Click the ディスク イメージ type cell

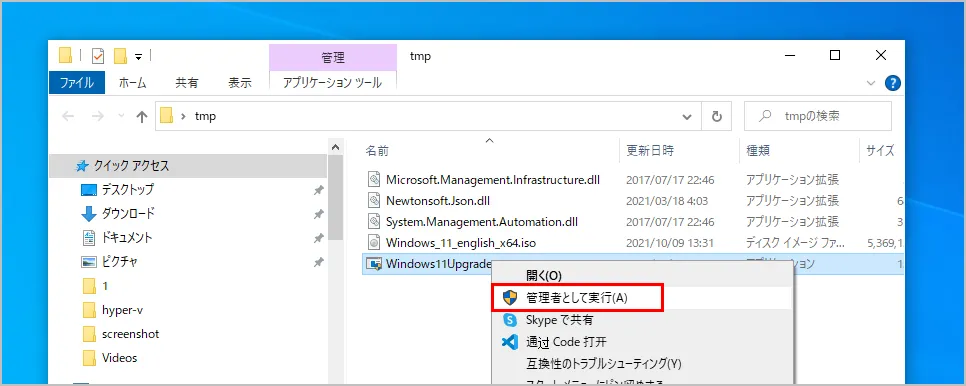(795, 243)
